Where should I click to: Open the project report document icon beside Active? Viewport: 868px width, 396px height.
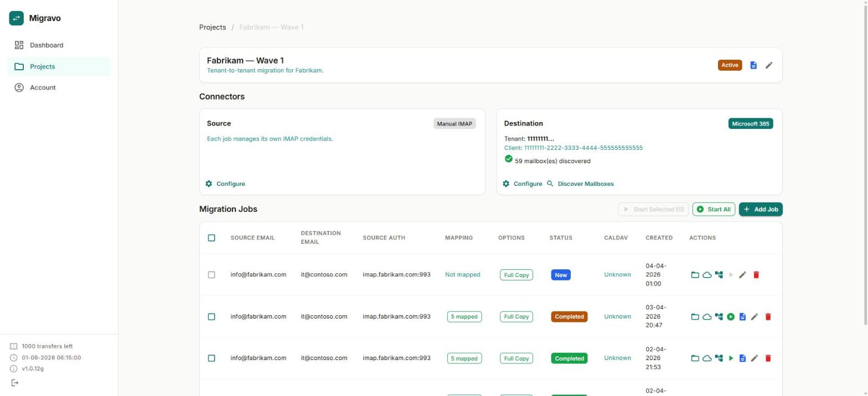[x=753, y=65]
